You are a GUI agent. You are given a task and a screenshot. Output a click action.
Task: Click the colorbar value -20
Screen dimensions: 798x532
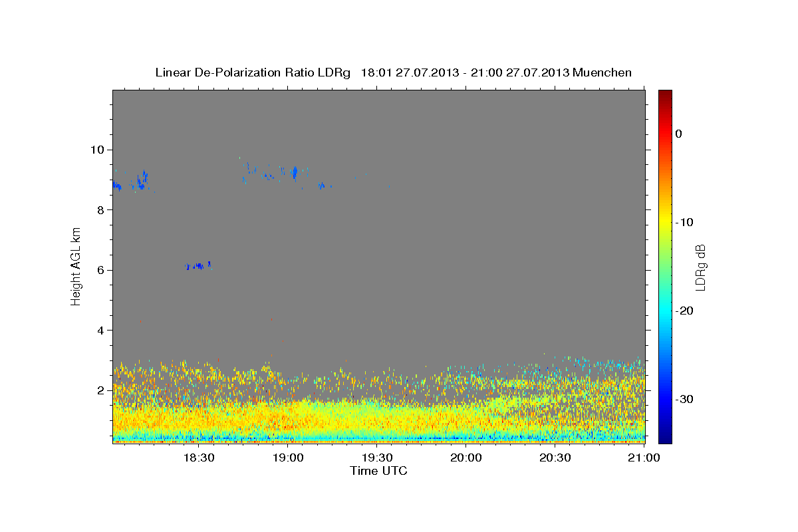point(684,311)
